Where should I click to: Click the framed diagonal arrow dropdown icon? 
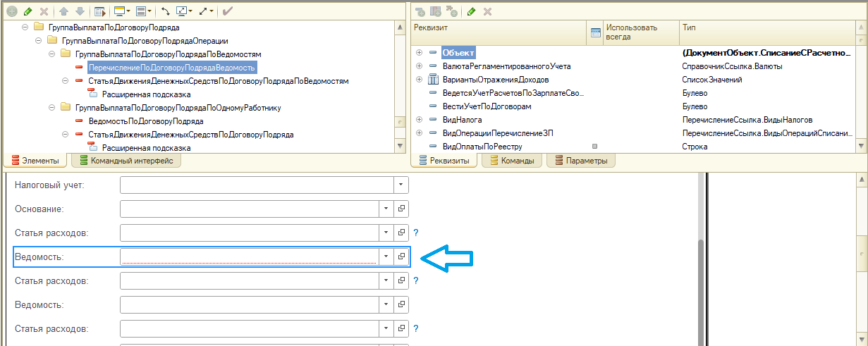click(x=184, y=11)
